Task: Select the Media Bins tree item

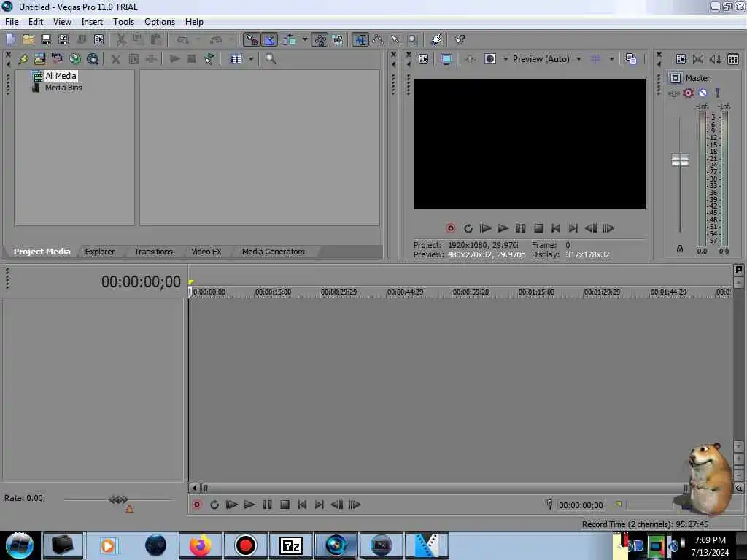Action: point(63,87)
